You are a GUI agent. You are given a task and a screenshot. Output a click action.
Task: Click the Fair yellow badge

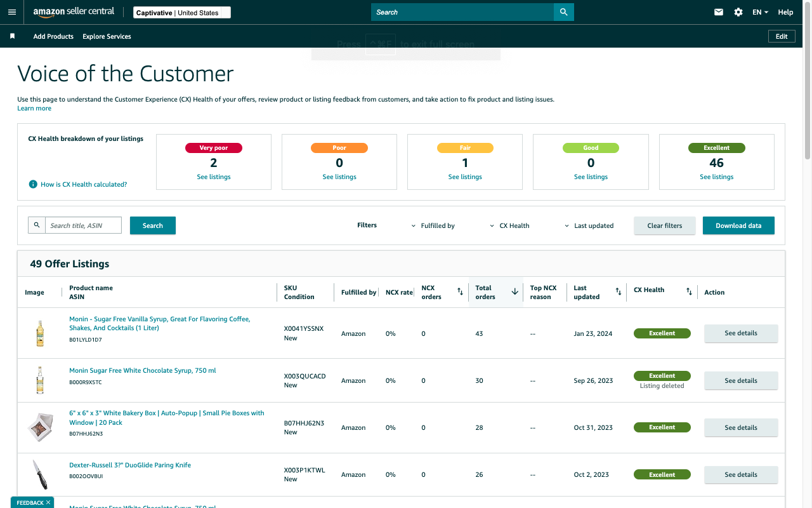point(465,148)
